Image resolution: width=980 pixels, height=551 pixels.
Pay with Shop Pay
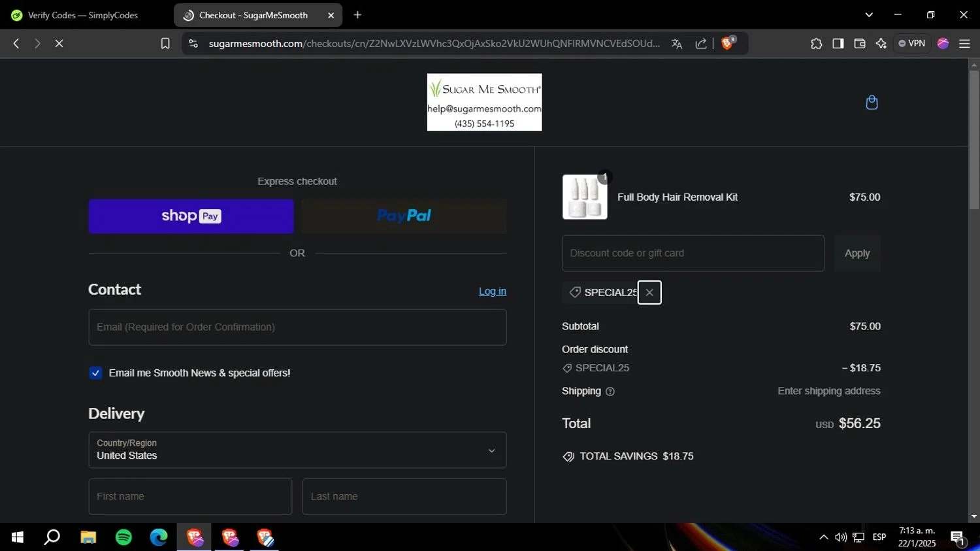click(191, 216)
